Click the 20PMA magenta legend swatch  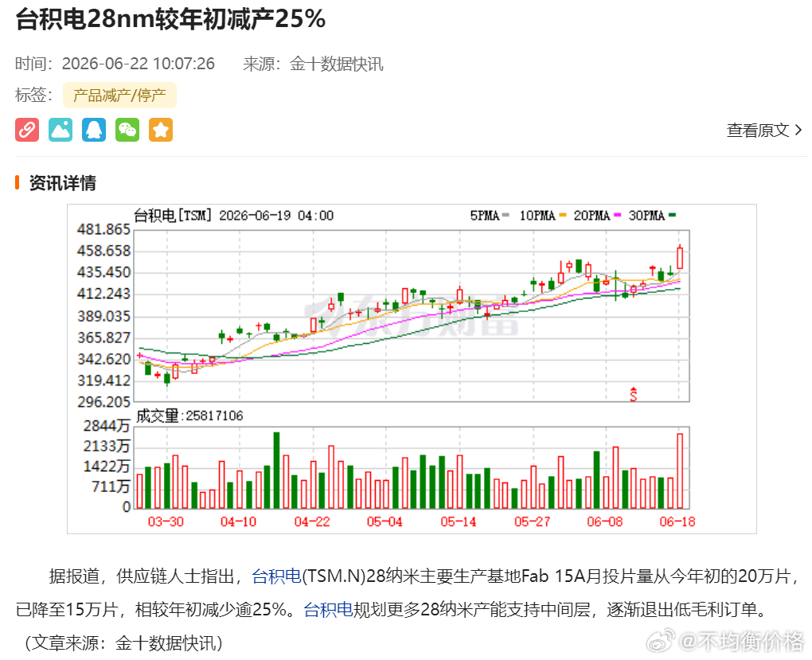617,215
